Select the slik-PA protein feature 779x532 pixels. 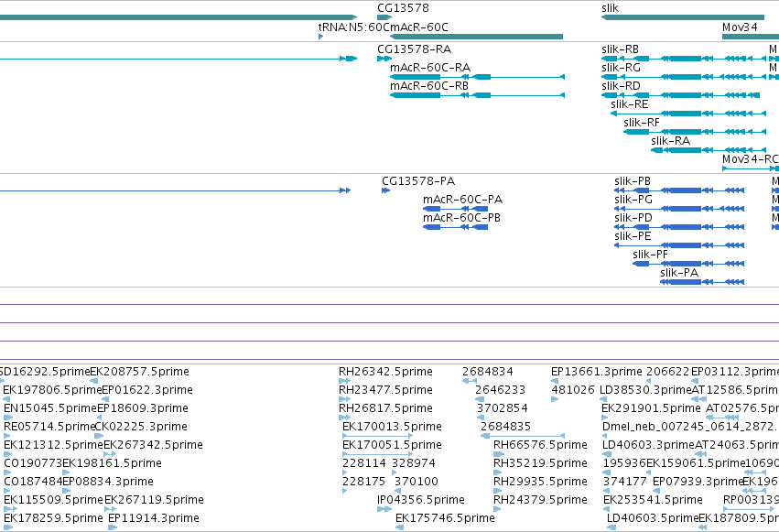click(702, 282)
